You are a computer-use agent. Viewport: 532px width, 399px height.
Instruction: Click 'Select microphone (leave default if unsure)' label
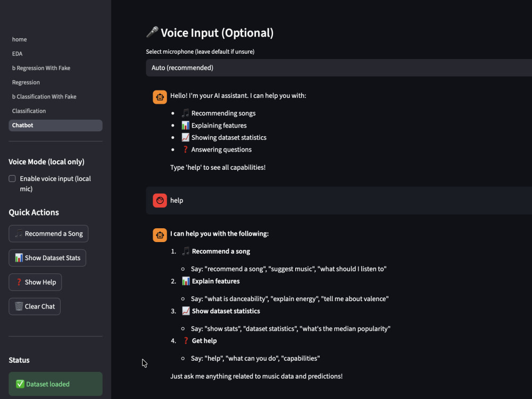tap(200, 52)
